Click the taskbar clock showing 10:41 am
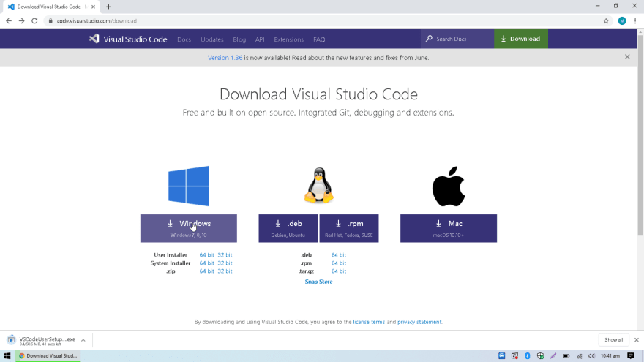This screenshot has height=362, width=644. 610,356
